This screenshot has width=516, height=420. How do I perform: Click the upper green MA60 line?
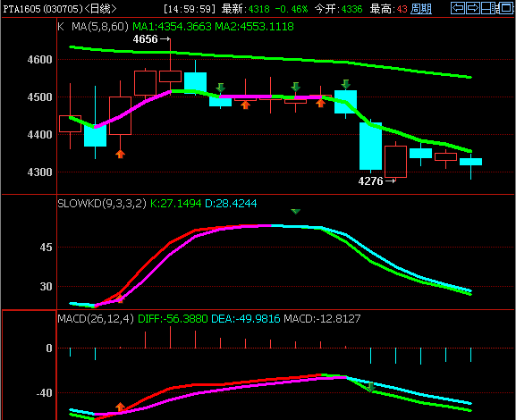[x=270, y=58]
